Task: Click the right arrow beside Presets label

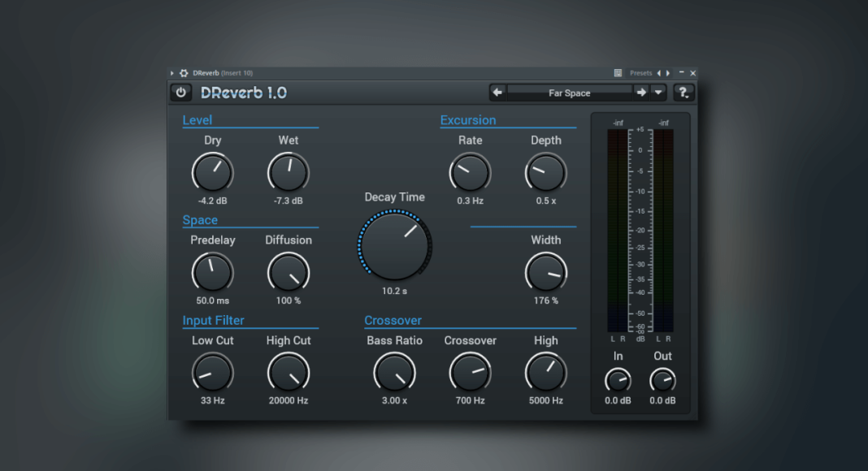Action: pos(668,73)
